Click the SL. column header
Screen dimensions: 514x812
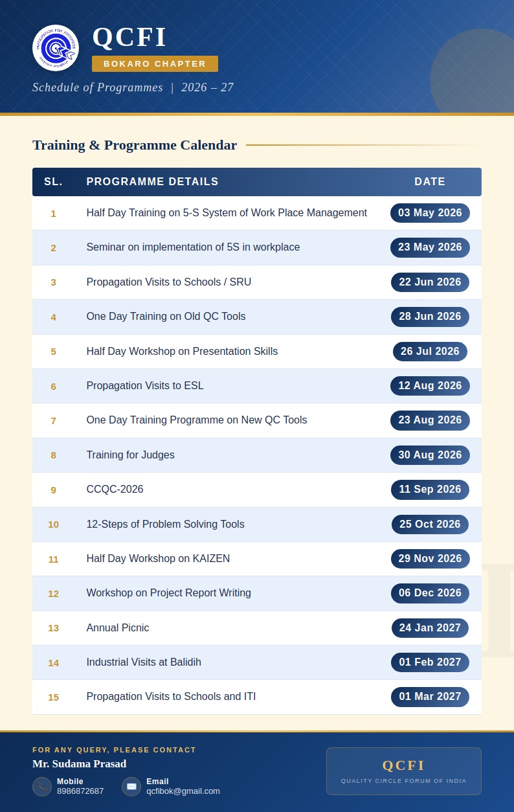53,182
